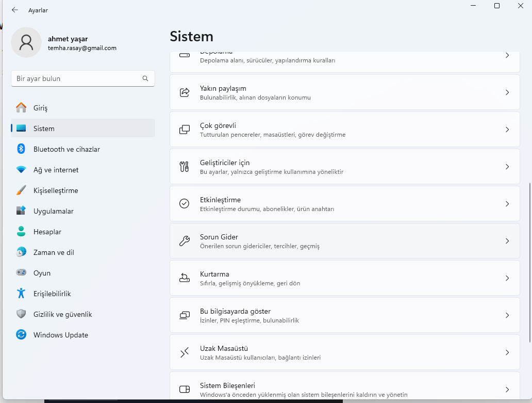Image resolution: width=532 pixels, height=403 pixels.
Task: Click the Kişiselleştirme paintbrush icon
Action: (x=21, y=190)
